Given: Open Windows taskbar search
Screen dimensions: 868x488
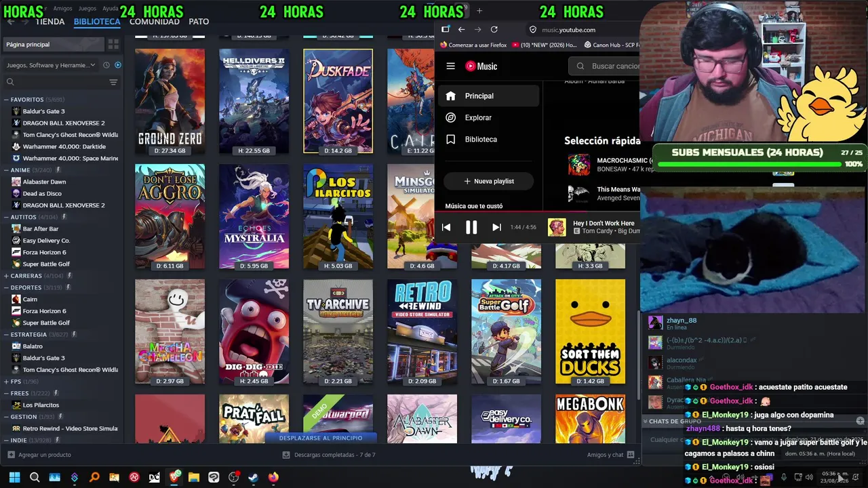Looking at the screenshot, I should 35,477.
